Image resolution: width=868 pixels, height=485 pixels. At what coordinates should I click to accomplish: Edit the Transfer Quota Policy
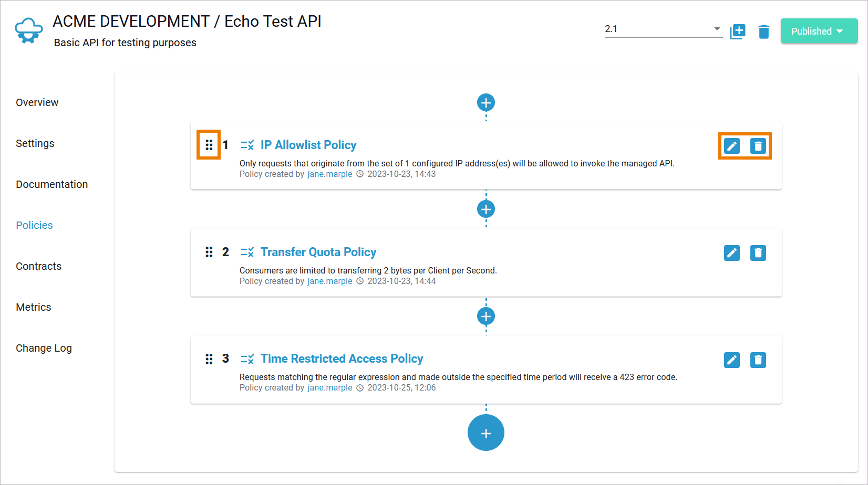click(x=731, y=252)
